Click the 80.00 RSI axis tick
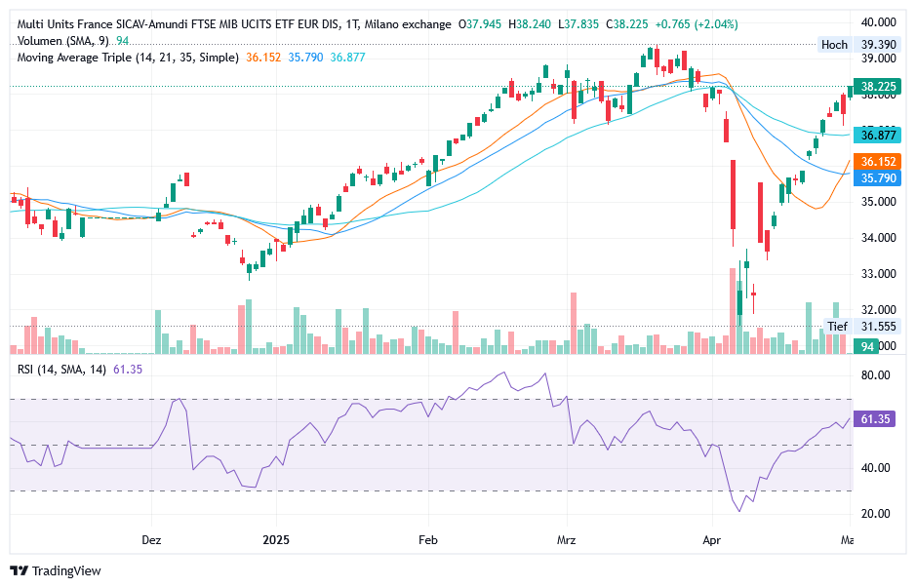 (x=876, y=374)
